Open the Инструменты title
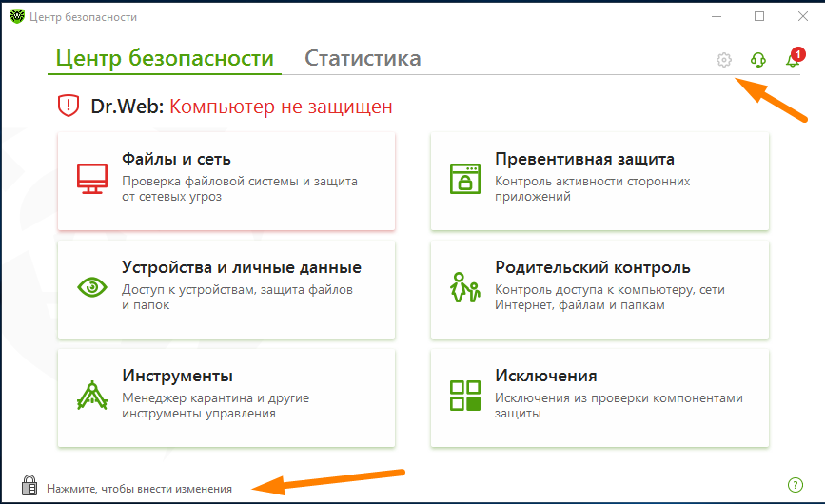This screenshot has height=504, width=825. (x=177, y=376)
